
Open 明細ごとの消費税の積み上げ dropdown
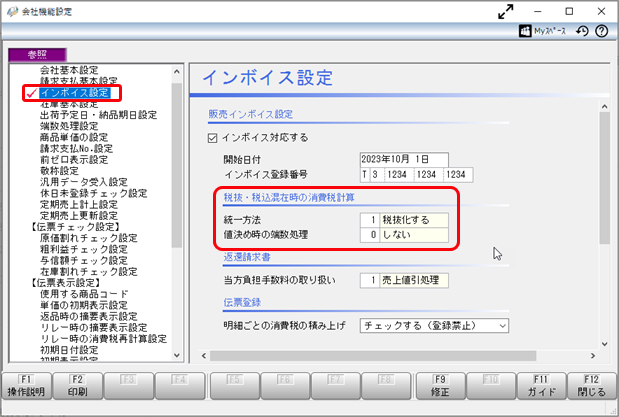pos(434,326)
